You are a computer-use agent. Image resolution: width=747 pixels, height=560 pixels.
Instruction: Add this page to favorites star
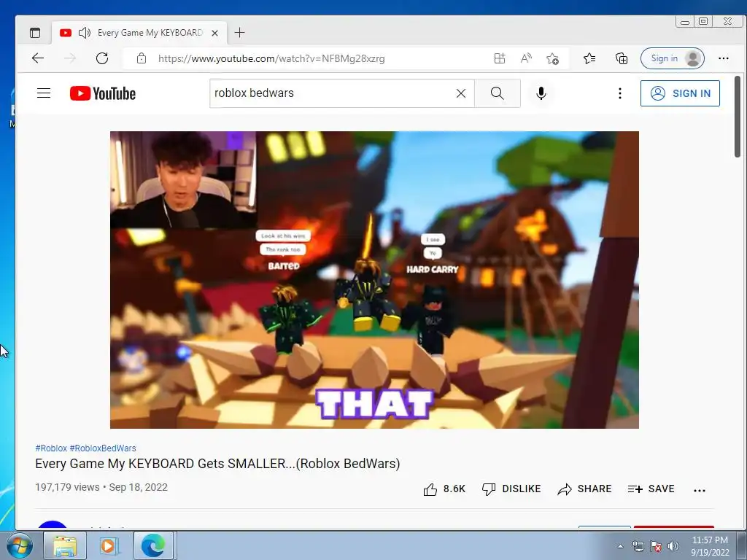coord(553,58)
